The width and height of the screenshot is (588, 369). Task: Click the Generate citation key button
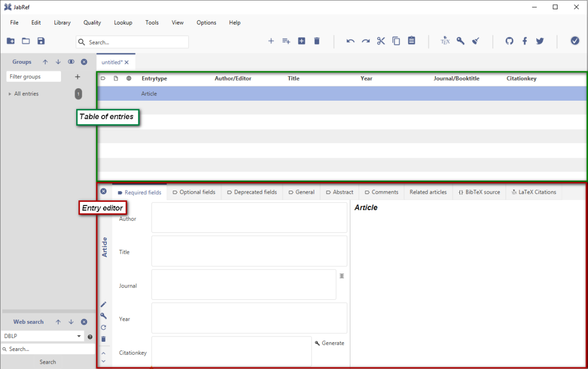(329, 343)
